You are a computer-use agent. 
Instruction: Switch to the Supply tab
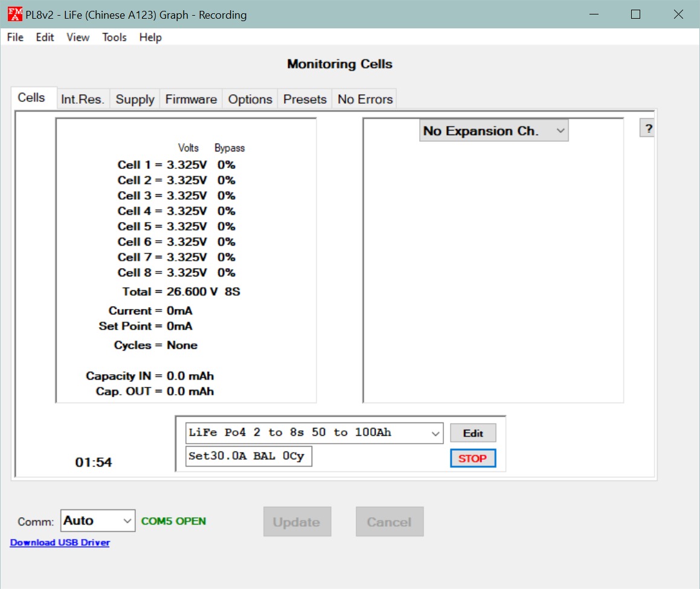[x=135, y=100]
